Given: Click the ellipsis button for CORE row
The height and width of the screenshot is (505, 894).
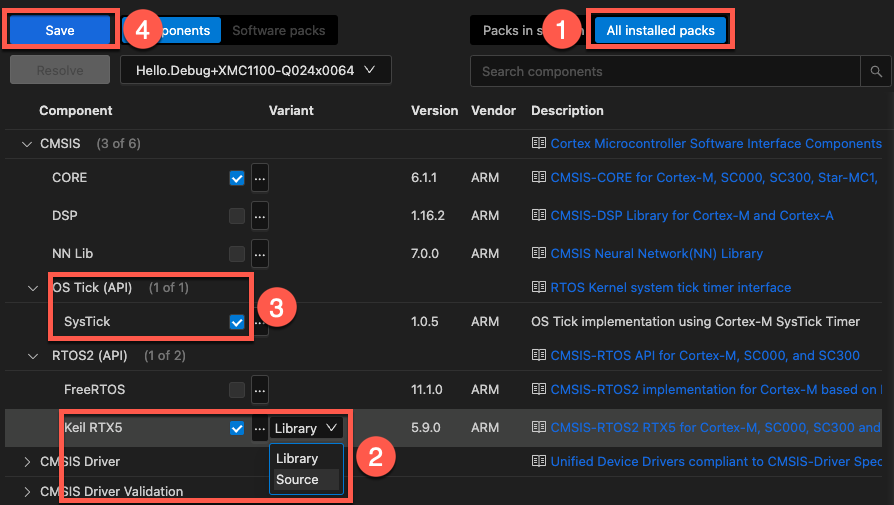Looking at the screenshot, I should pyautogui.click(x=260, y=178).
